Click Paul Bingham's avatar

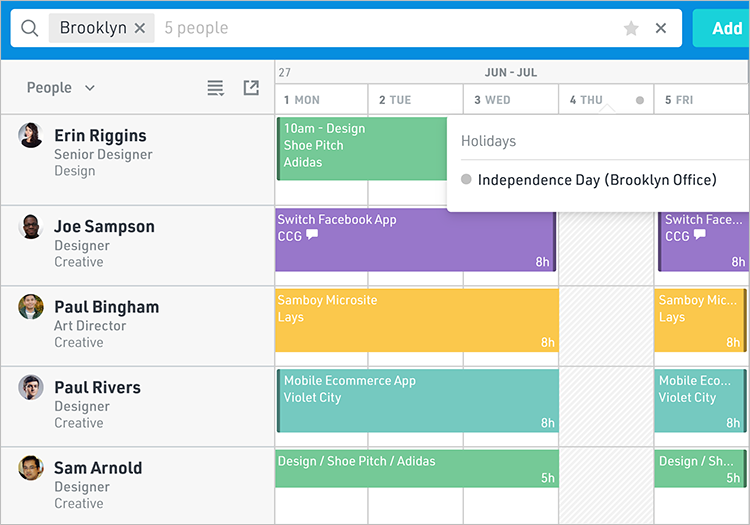coord(31,306)
